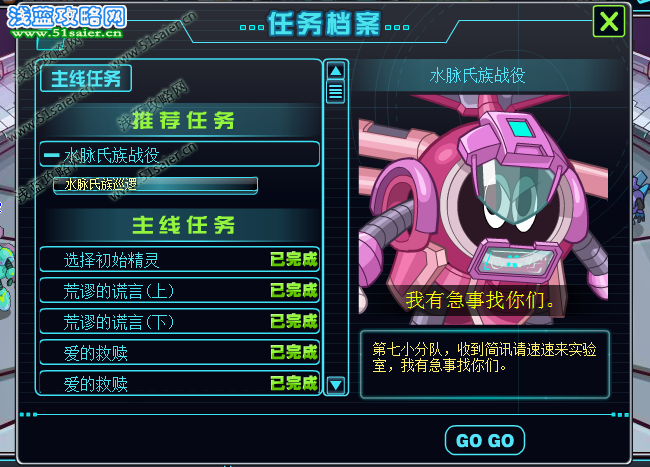Open the 主线任务 tab at top left

tap(86, 78)
